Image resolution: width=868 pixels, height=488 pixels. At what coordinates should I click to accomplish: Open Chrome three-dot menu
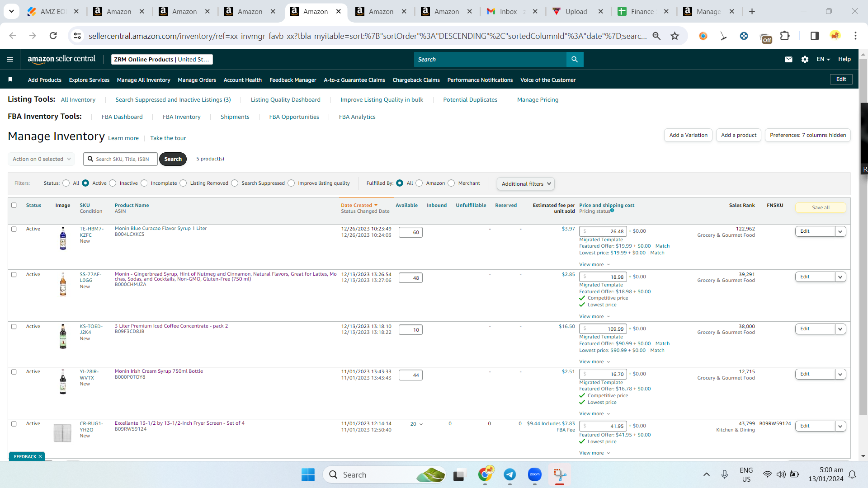point(855,36)
